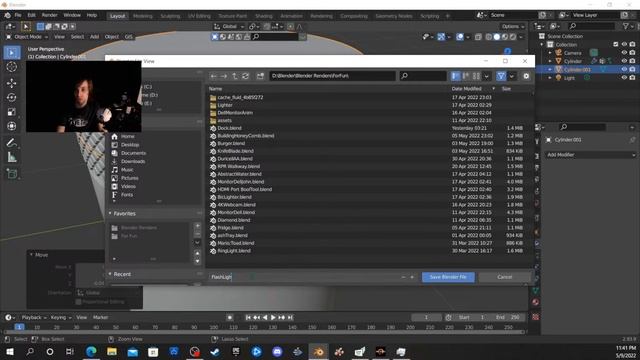
Task: Expand the Light item in outliner
Action: pos(550,78)
